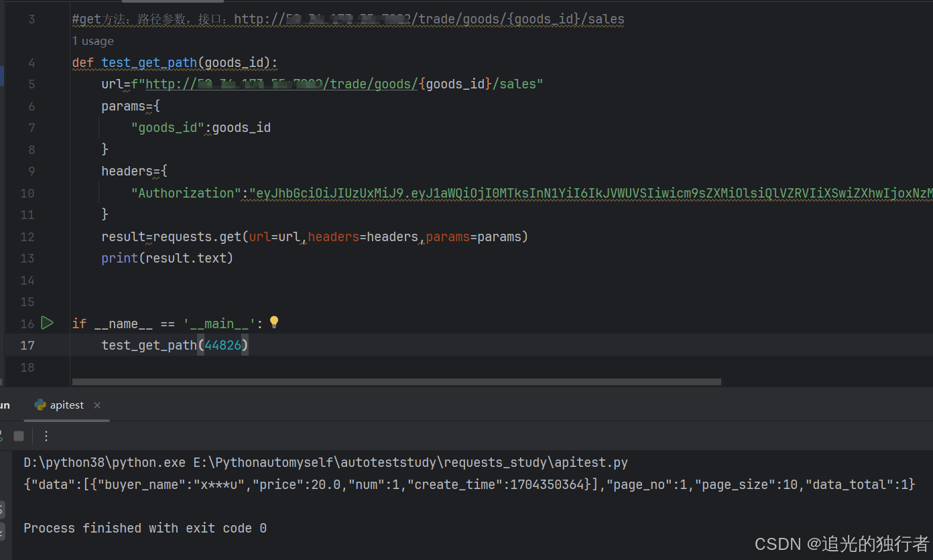The height and width of the screenshot is (560, 933).
Task: Place cursor on the print(result.text) line
Action: coord(167,258)
